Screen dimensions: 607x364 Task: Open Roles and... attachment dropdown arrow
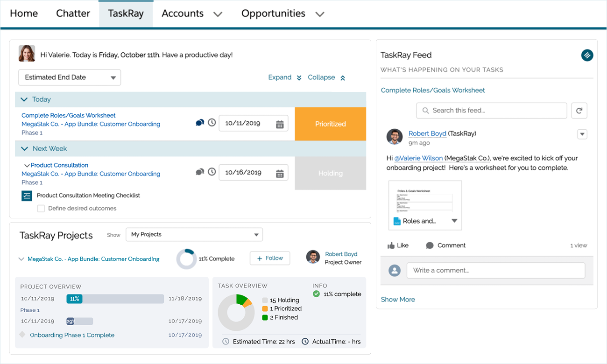(x=454, y=221)
